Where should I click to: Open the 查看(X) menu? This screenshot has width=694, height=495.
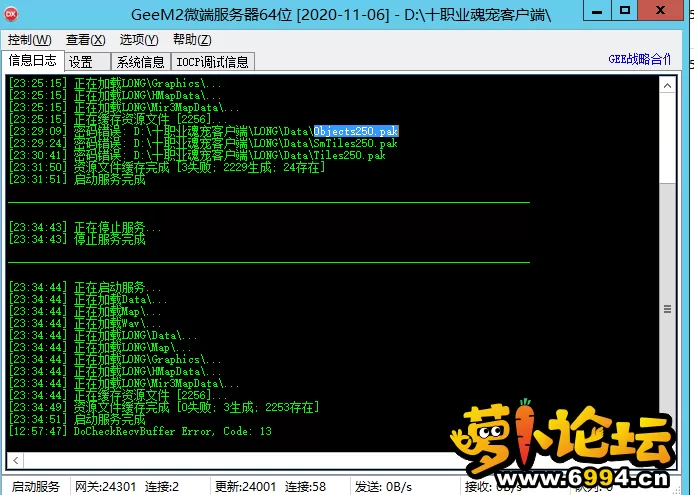pyautogui.click(x=85, y=40)
